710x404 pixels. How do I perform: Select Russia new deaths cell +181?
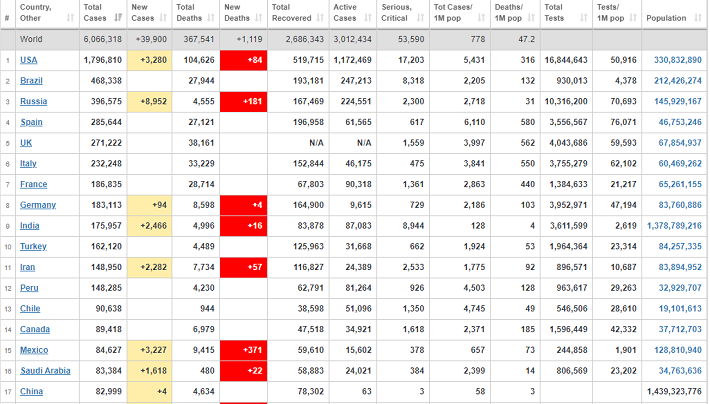[244, 101]
